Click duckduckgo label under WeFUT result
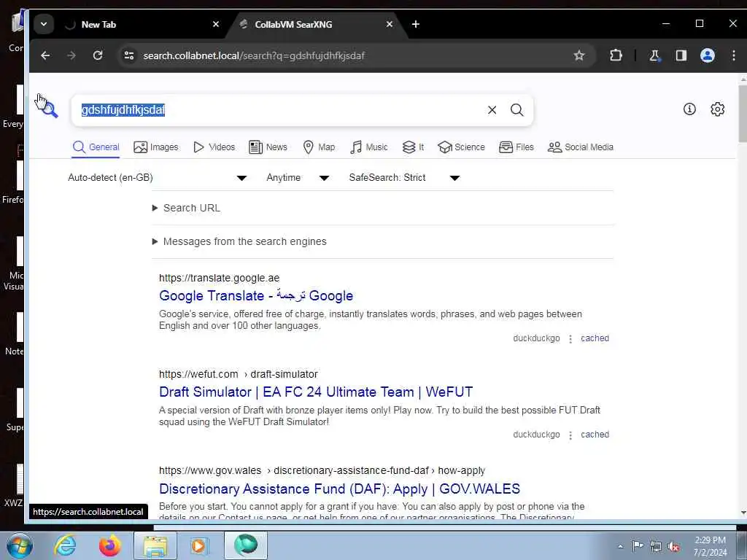 click(536, 435)
